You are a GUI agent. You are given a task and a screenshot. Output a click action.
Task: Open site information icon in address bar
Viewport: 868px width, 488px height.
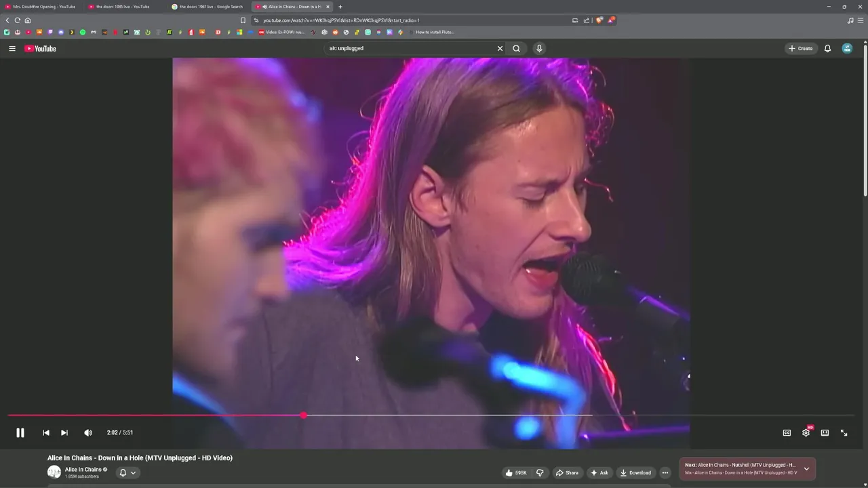pos(256,20)
